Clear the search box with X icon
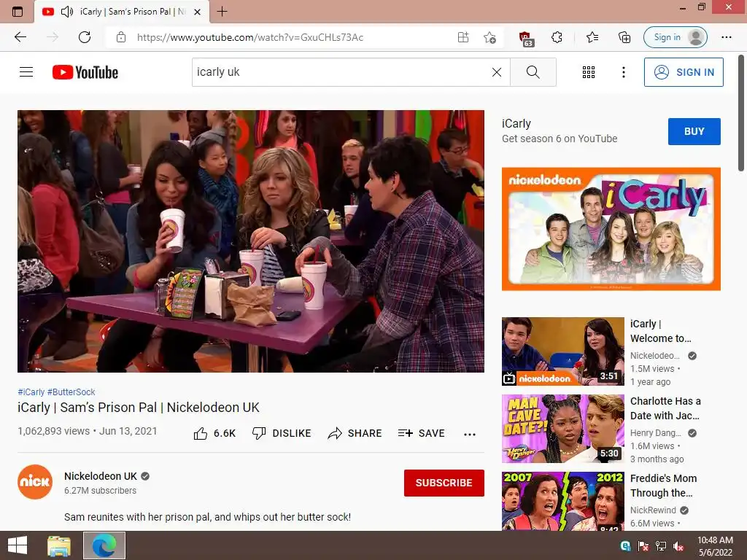This screenshot has height=560, width=747. pos(496,72)
